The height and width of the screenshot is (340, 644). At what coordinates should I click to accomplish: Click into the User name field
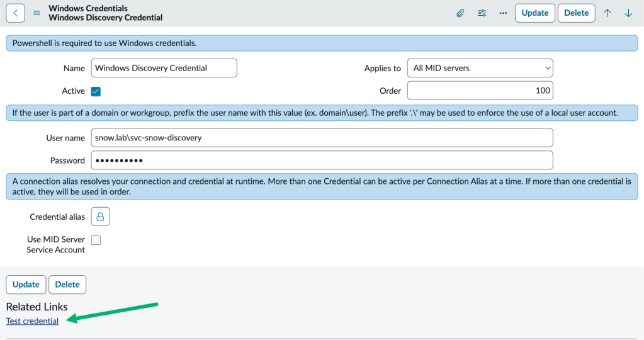[322, 137]
